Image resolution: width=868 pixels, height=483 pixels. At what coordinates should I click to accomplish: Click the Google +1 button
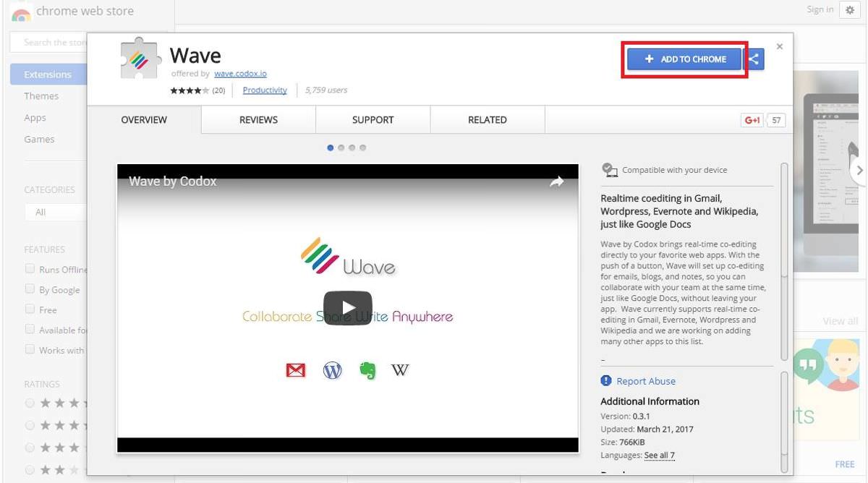pos(752,120)
